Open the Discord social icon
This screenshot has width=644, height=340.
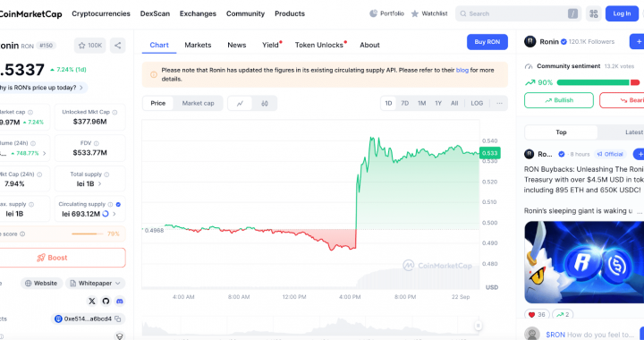tap(120, 301)
